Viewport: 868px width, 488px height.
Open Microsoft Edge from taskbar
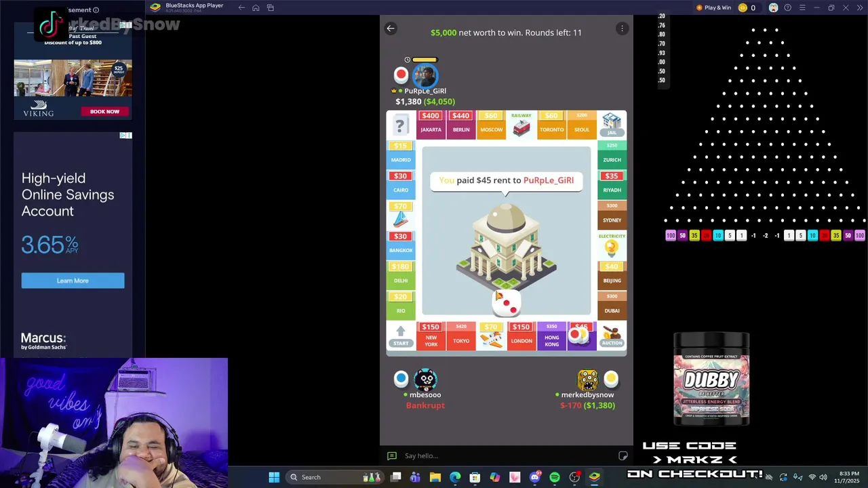point(455,477)
